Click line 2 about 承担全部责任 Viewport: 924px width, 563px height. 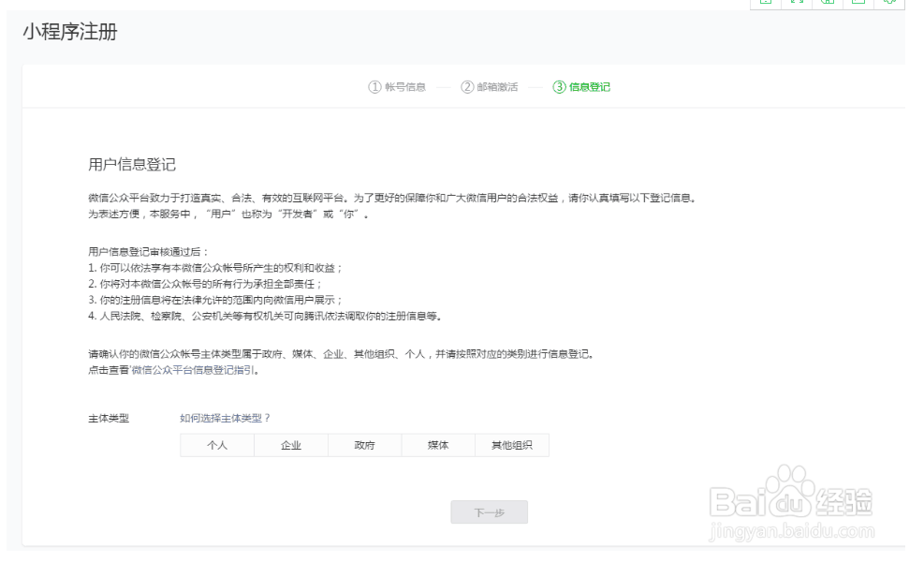coord(205,284)
